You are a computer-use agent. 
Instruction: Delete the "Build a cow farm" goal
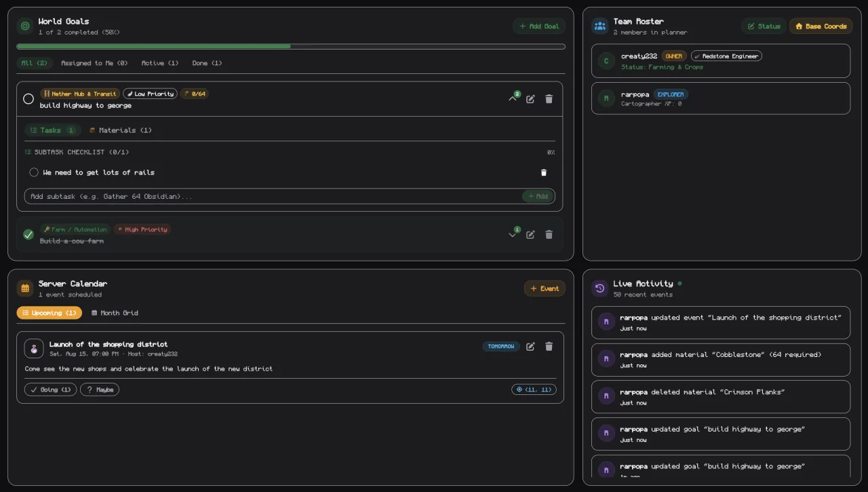pyautogui.click(x=549, y=235)
